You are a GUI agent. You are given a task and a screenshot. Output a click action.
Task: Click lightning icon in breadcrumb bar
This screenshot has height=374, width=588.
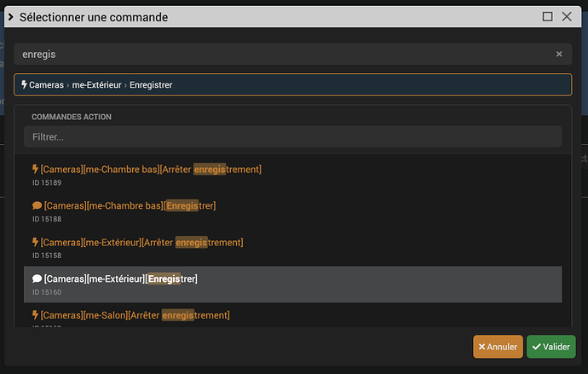[24, 84]
